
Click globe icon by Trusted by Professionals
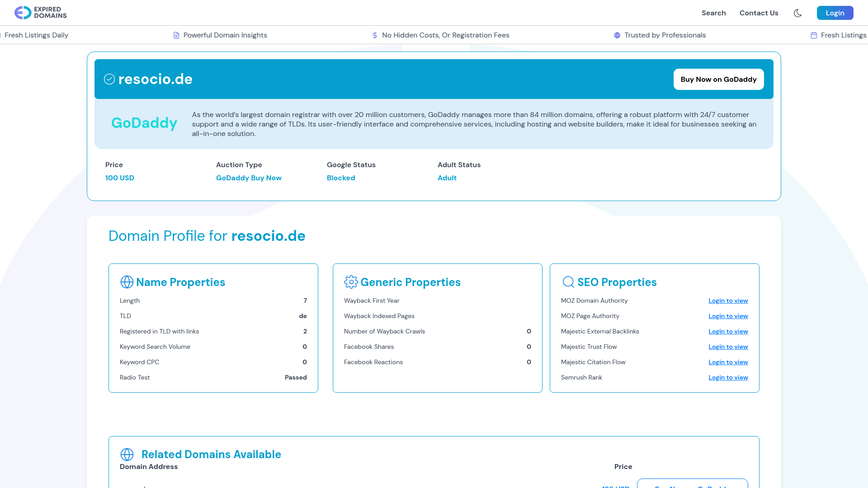click(617, 35)
